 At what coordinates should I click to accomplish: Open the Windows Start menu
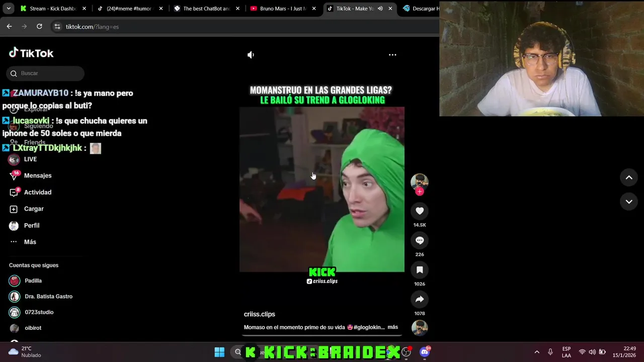click(x=219, y=352)
